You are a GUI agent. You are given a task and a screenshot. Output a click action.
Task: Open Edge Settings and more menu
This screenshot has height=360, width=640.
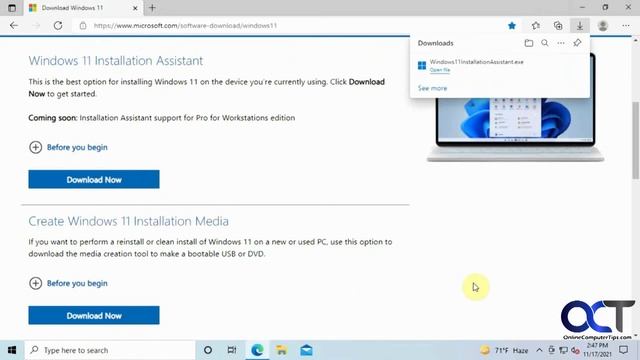[x=626, y=26]
